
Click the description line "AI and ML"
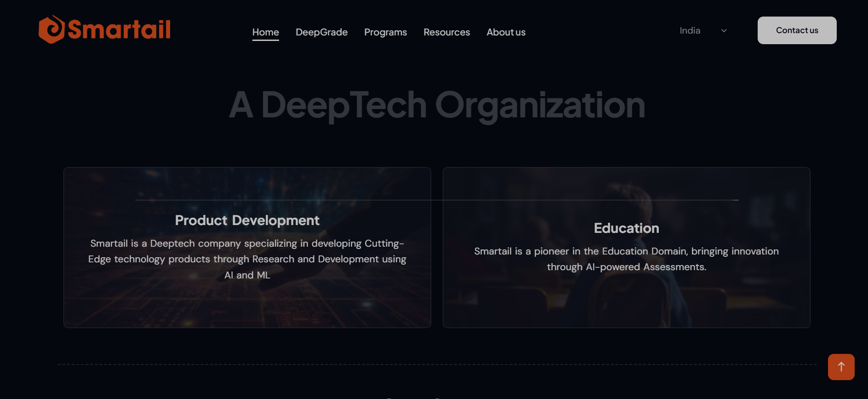coord(247,275)
